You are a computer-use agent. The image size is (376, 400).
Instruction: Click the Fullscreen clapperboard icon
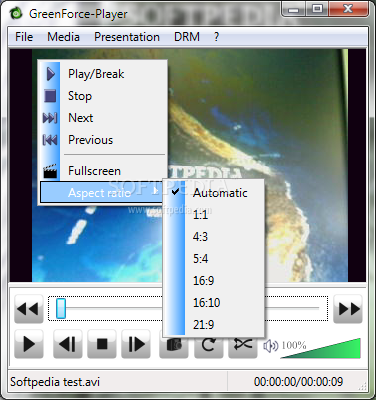(50, 171)
